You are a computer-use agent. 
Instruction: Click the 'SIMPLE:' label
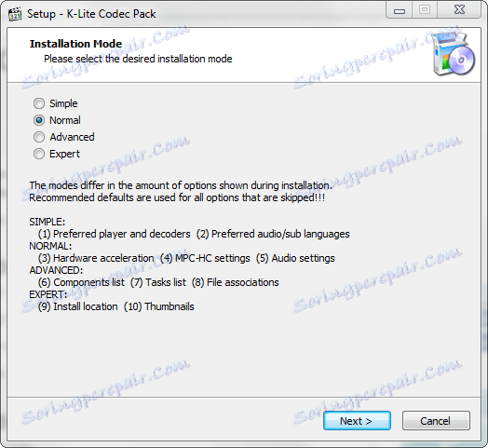(x=47, y=222)
